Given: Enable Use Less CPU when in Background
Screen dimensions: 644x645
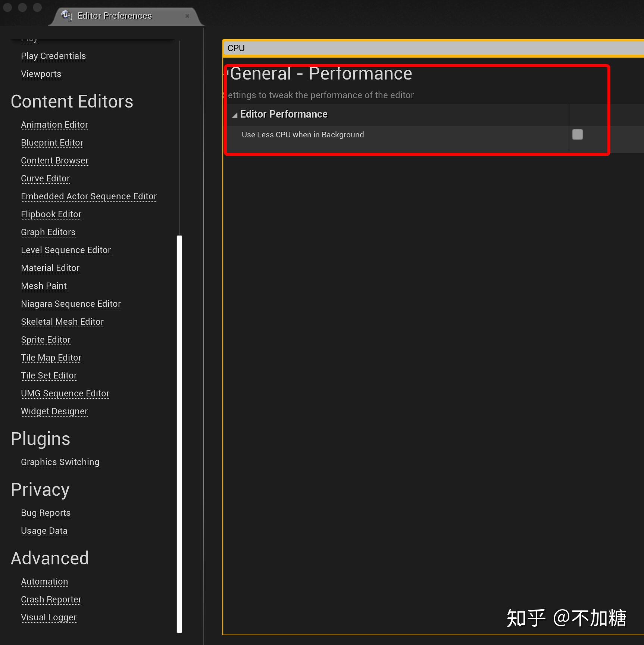Looking at the screenshot, I should point(578,134).
